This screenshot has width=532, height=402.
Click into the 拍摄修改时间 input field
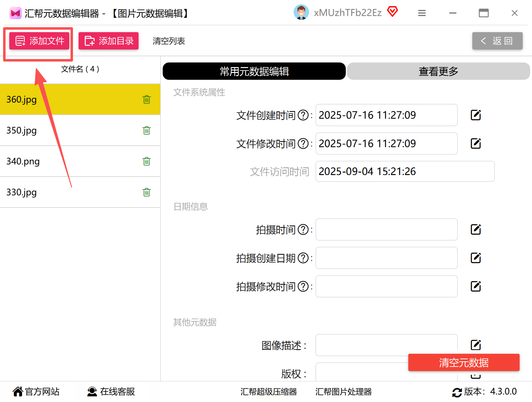point(386,286)
